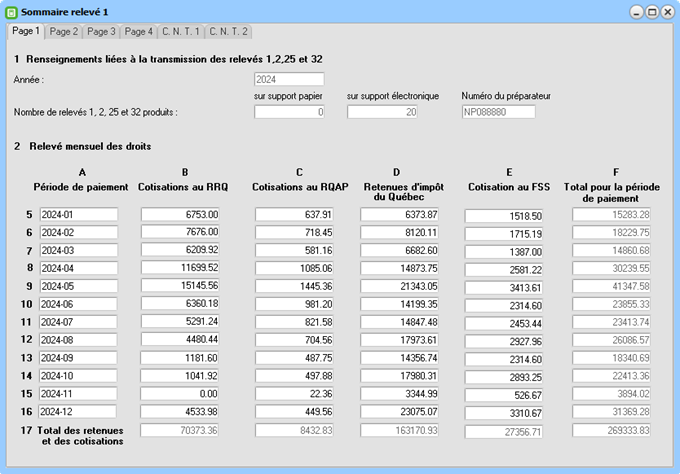The width and height of the screenshot is (680, 474).
Task: Click the Cotisation au FSS column header
Action: tap(509, 187)
